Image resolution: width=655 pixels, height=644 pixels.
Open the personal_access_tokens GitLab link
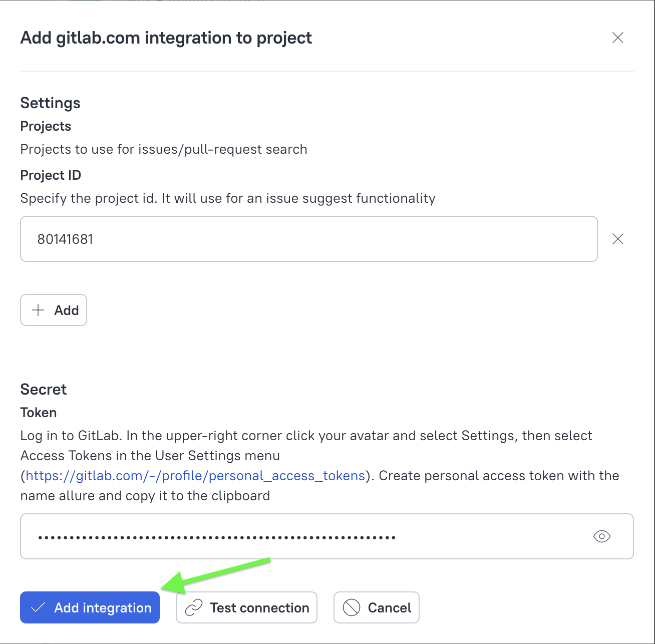pos(195,476)
